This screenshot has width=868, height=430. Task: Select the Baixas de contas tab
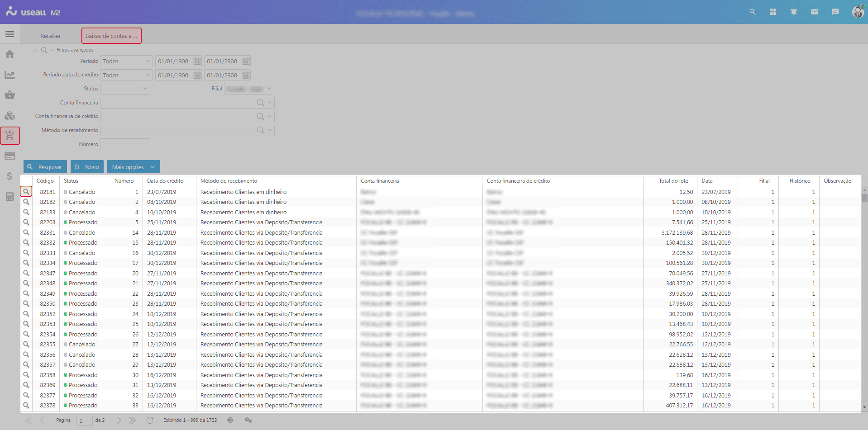111,36
